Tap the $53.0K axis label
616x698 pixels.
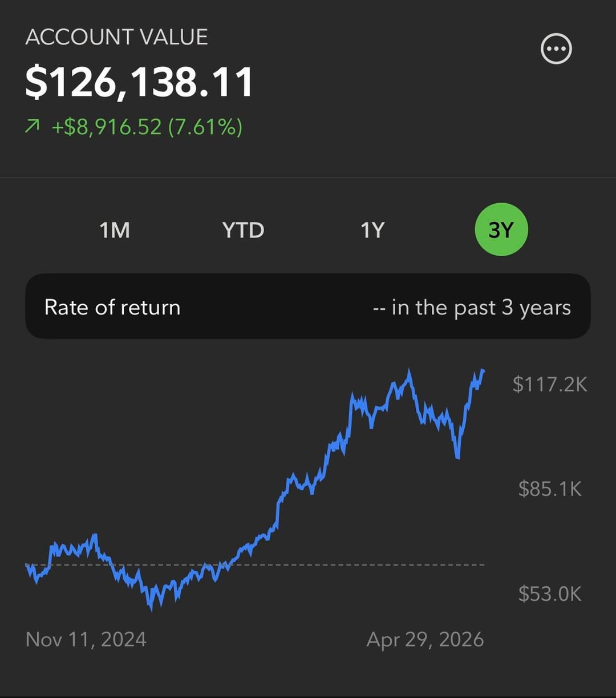tap(549, 594)
